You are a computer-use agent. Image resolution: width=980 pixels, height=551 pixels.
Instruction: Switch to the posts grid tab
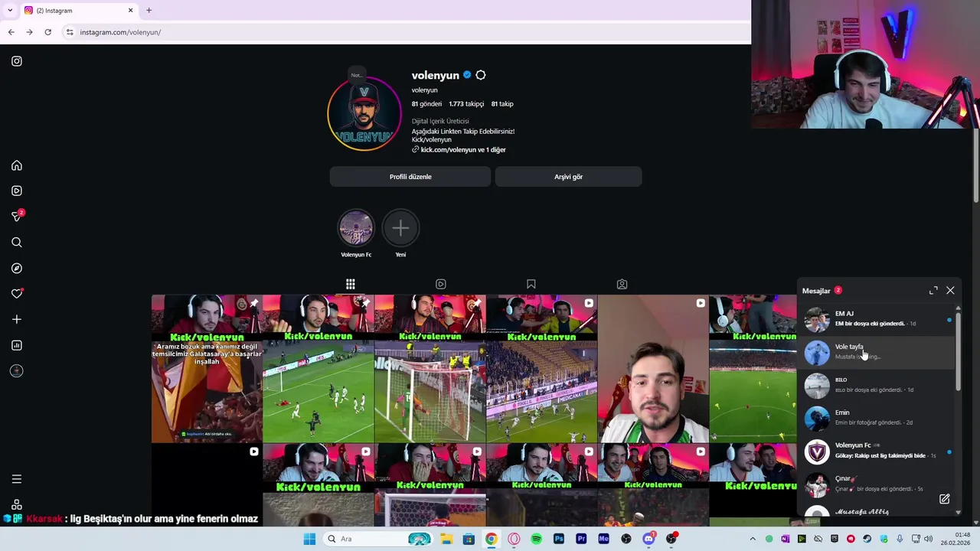click(x=350, y=284)
